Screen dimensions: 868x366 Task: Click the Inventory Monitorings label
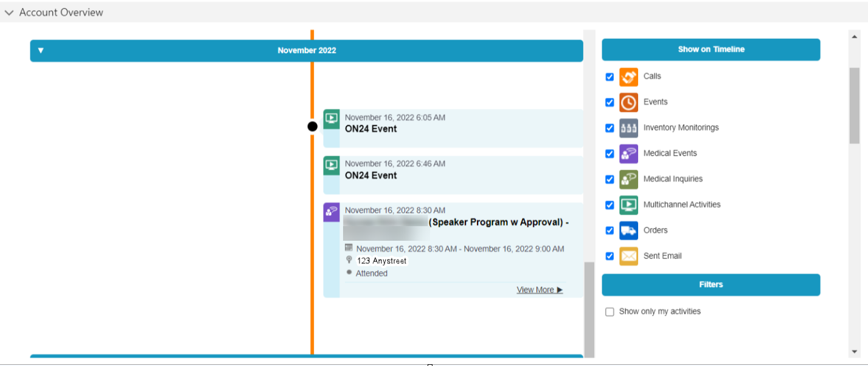pyautogui.click(x=681, y=128)
